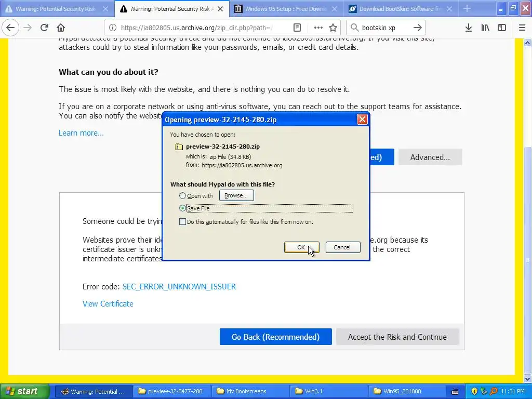Open page actions three-dot menu
Screen dimensions: 532x399
[318, 28]
